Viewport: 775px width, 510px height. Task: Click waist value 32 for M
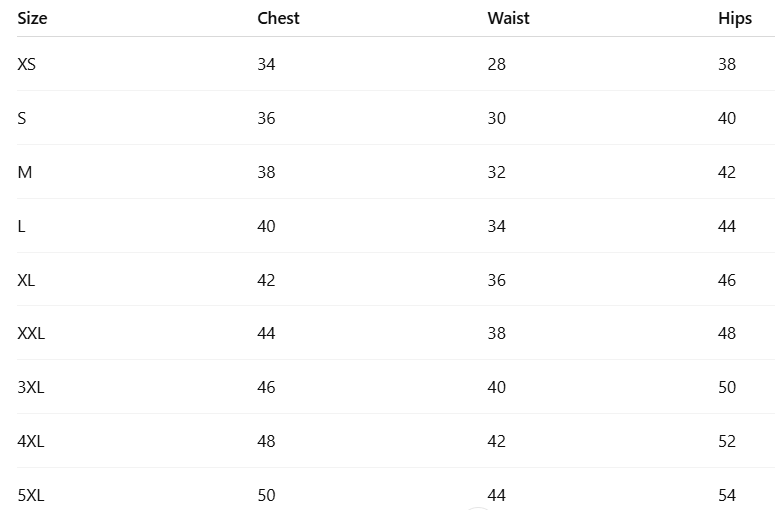pyautogui.click(x=497, y=172)
